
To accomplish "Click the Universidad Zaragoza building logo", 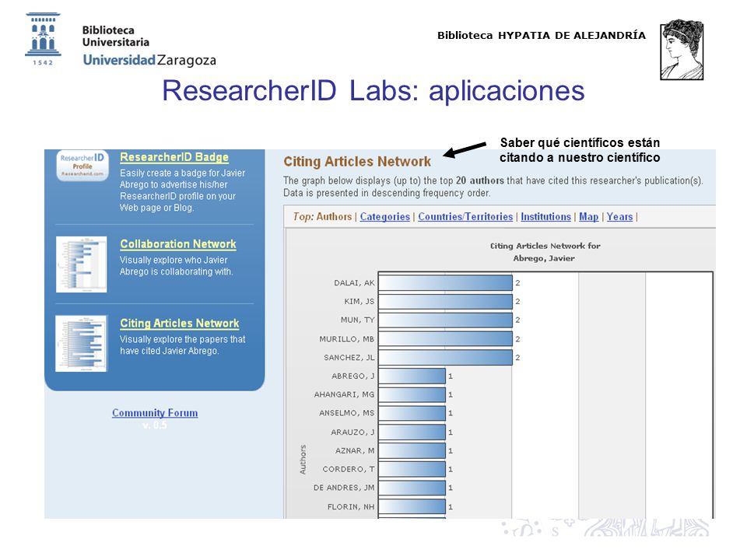I will (43, 39).
